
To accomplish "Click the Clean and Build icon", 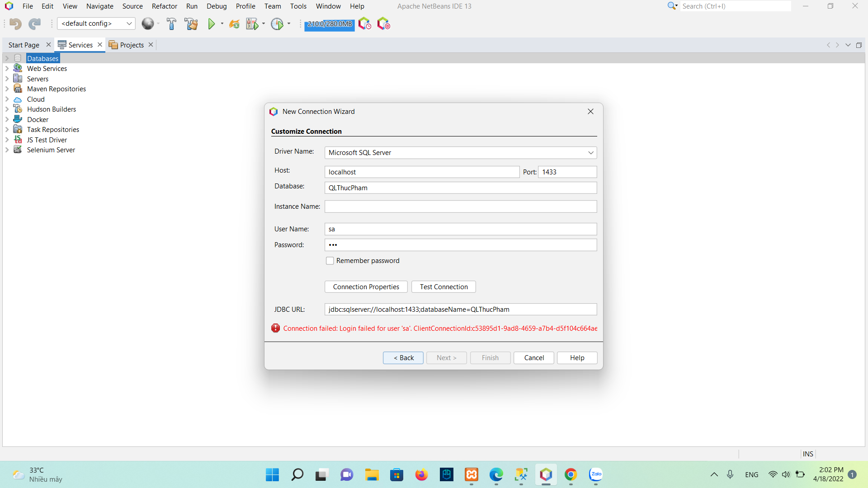I will [191, 23].
